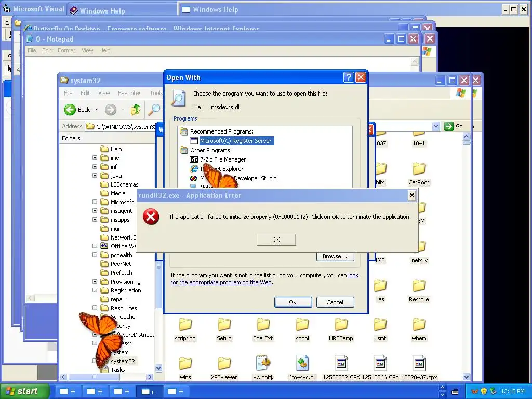Expand the inf folder tree node

(x=95, y=167)
